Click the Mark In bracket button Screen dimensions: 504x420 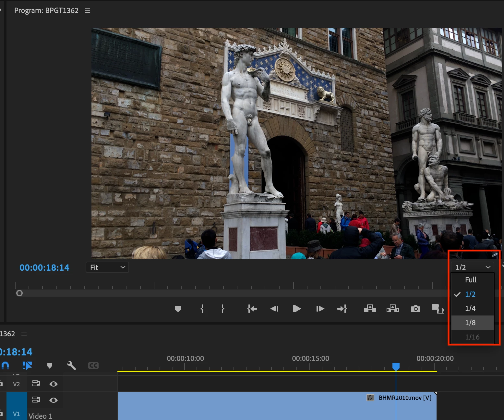202,309
